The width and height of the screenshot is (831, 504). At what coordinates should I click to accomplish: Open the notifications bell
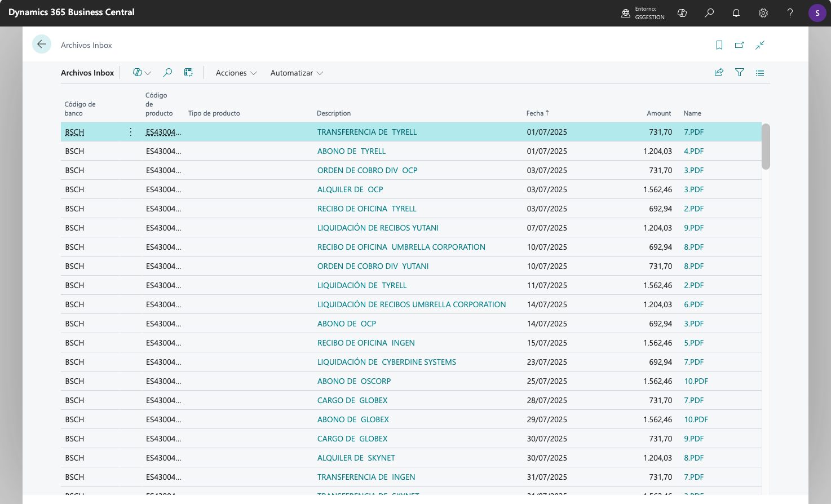coord(736,12)
